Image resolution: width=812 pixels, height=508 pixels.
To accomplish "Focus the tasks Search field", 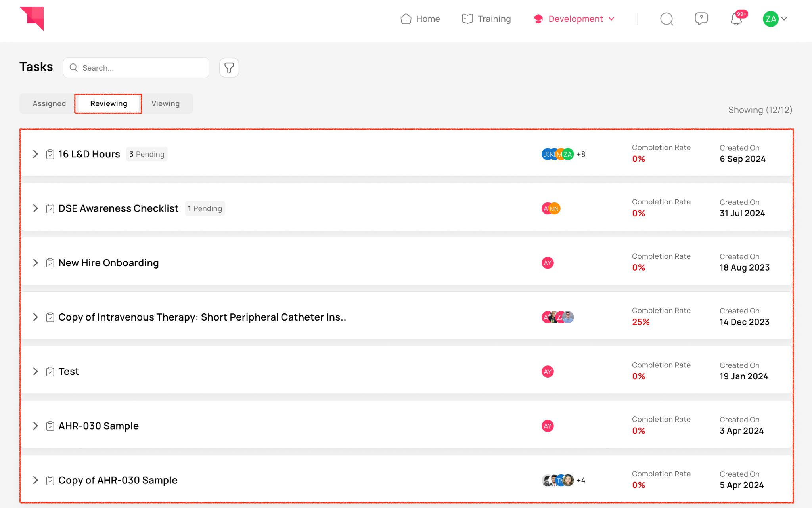I will 141,68.
